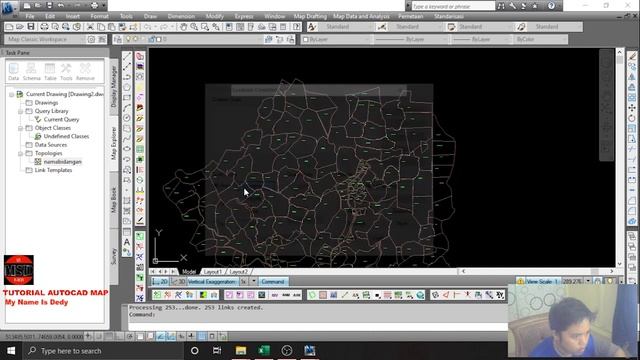Select the namabidangan topology item
This screenshot has width=640, height=360.
coord(62,162)
